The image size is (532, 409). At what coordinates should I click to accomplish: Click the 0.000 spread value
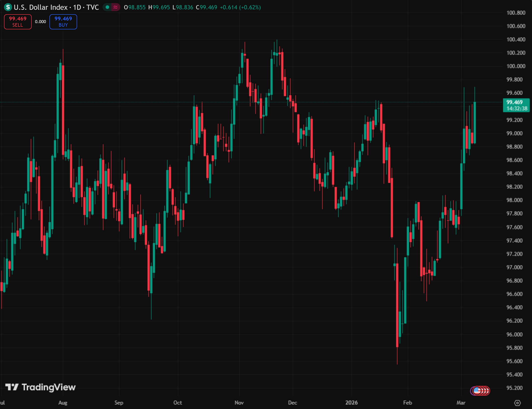41,22
